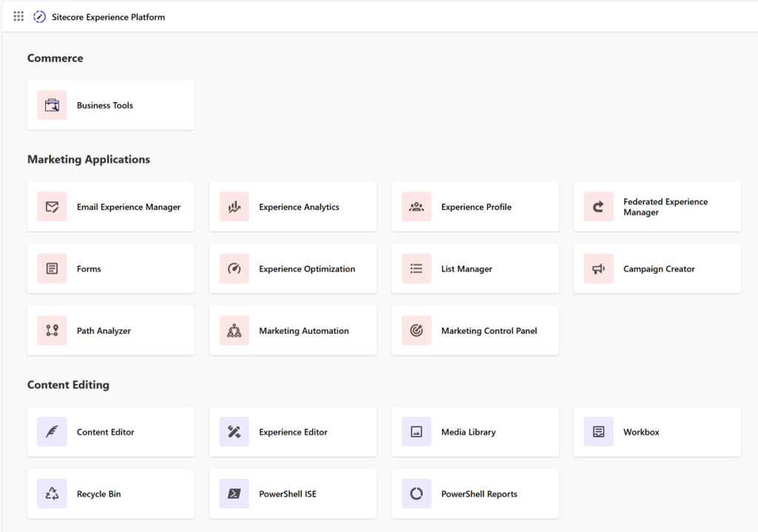Click the PowerShell Reports circle icon
The height and width of the screenshot is (532, 758).
click(417, 494)
